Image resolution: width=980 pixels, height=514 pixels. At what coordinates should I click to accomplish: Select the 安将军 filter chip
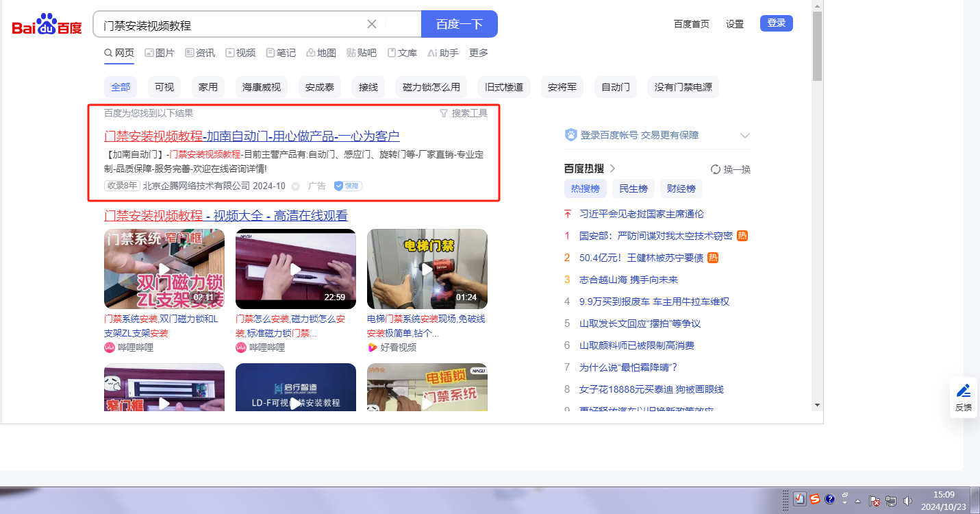click(562, 87)
